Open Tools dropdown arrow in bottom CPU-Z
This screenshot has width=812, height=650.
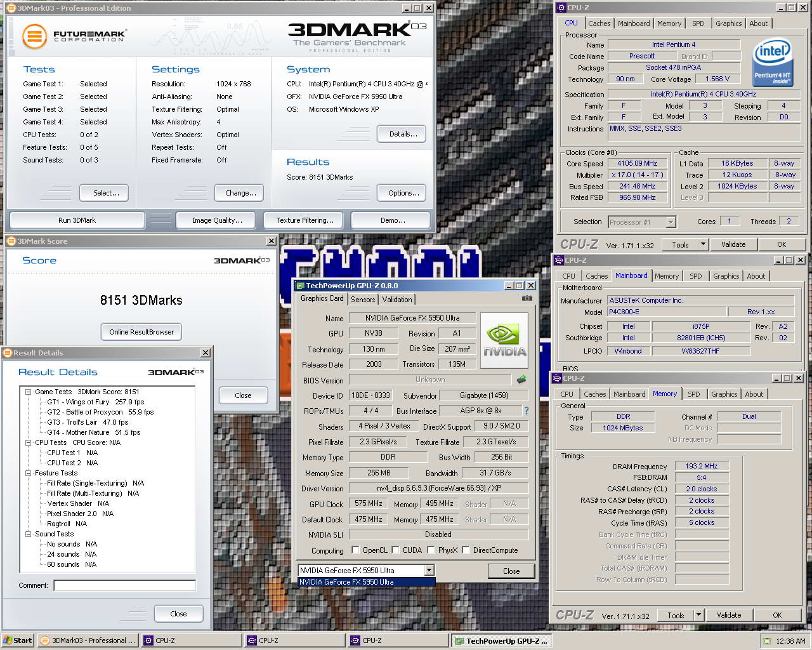click(698, 615)
